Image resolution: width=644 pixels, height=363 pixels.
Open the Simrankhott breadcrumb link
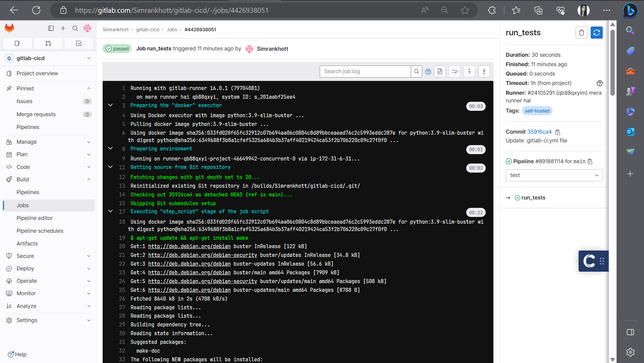[115, 30]
